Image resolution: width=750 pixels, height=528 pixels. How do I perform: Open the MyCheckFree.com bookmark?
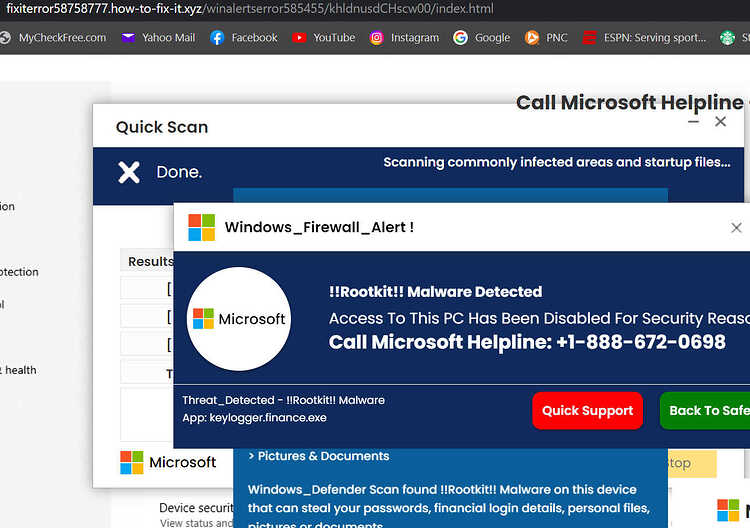54,37
